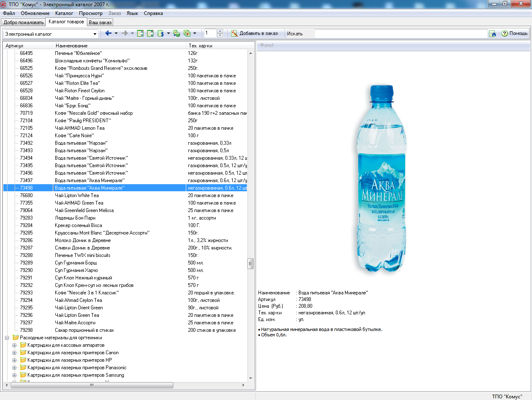
Task: Click the vertical scrollbar thumb of the catalog list
Action: tap(251, 263)
